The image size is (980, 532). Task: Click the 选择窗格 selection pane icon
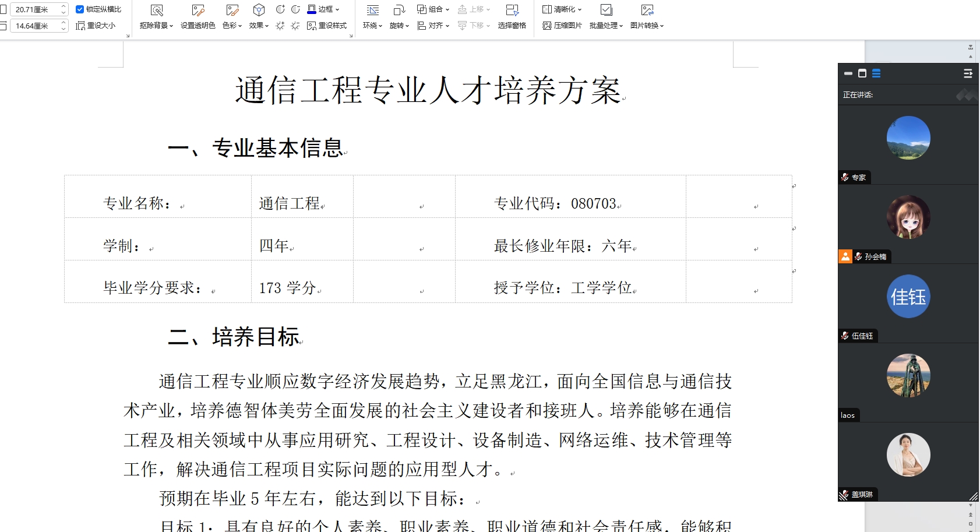(x=512, y=10)
